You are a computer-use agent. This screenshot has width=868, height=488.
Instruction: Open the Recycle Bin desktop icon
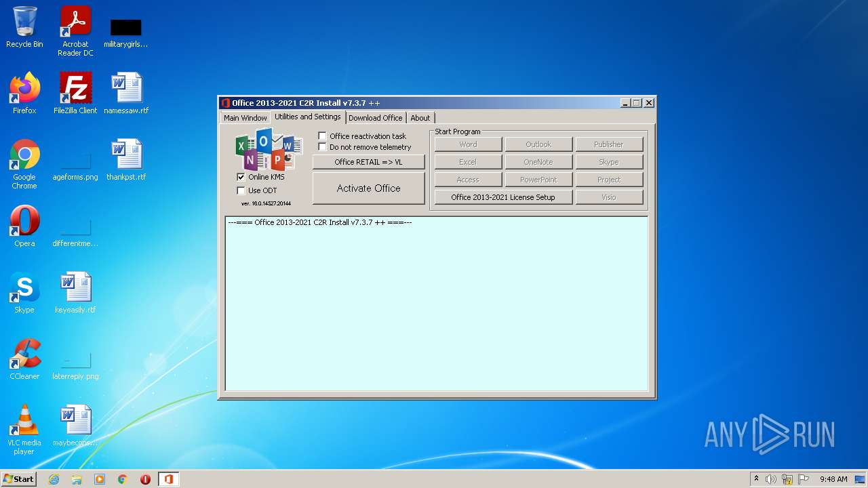[24, 27]
